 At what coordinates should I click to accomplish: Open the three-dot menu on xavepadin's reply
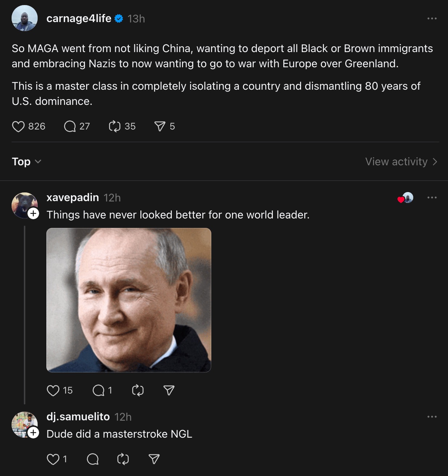pyautogui.click(x=432, y=197)
